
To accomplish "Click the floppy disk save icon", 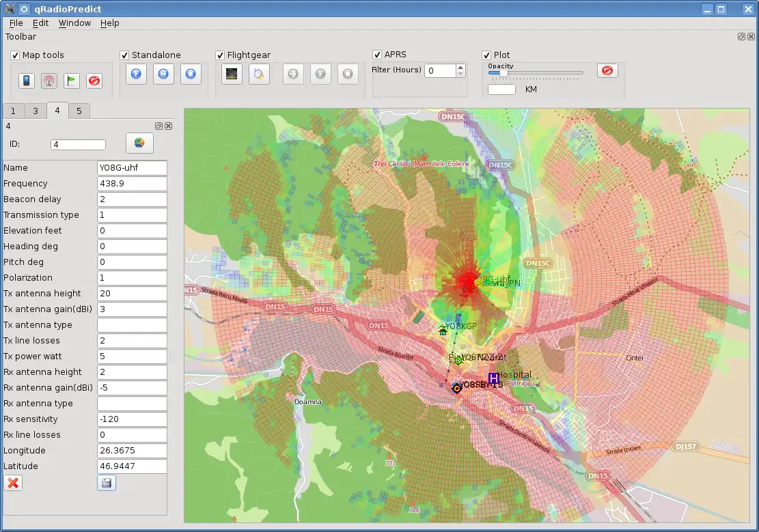I will coord(106,483).
